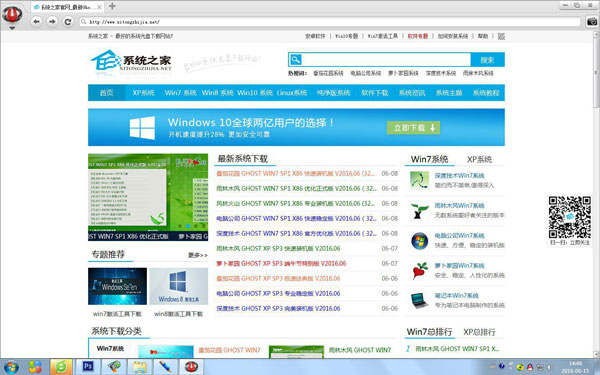Click the small QR icon in top bar
Screen dimensions: 600x375
[x=501, y=36]
